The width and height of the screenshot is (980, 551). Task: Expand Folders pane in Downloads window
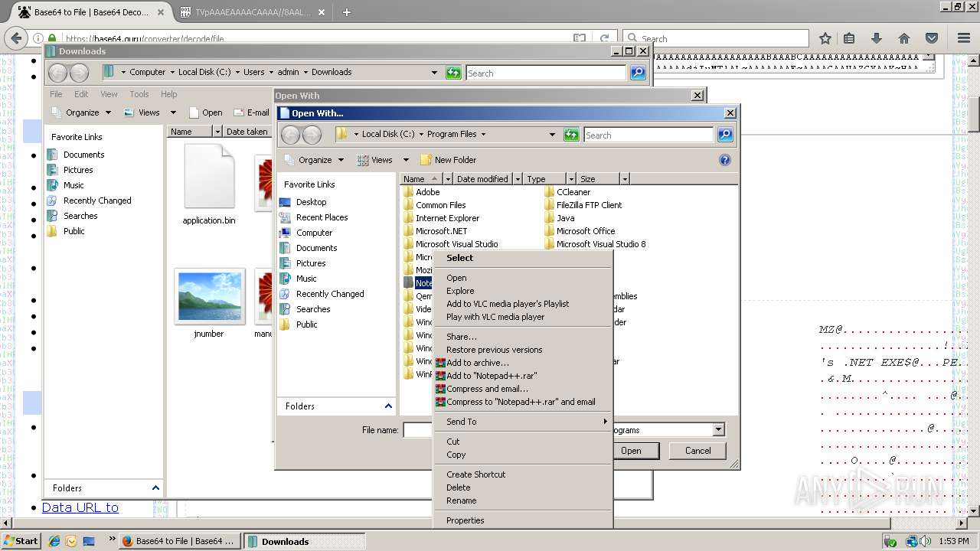tap(155, 488)
